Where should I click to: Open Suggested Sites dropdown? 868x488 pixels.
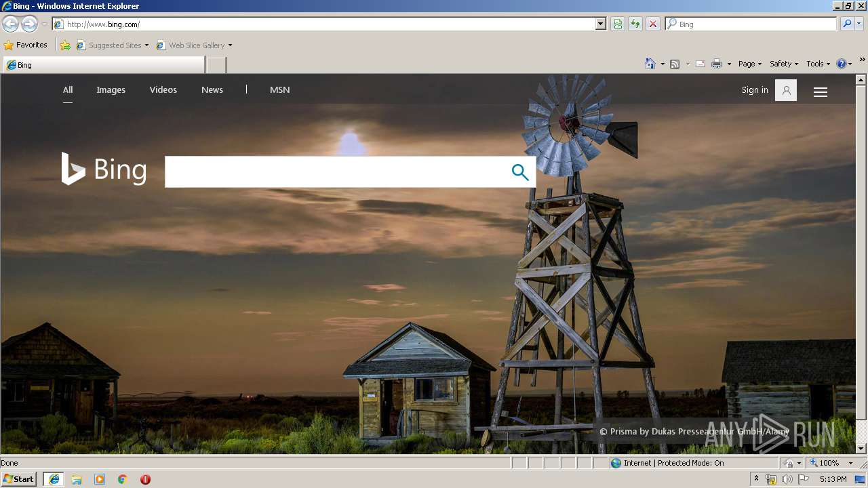pyautogui.click(x=112, y=45)
